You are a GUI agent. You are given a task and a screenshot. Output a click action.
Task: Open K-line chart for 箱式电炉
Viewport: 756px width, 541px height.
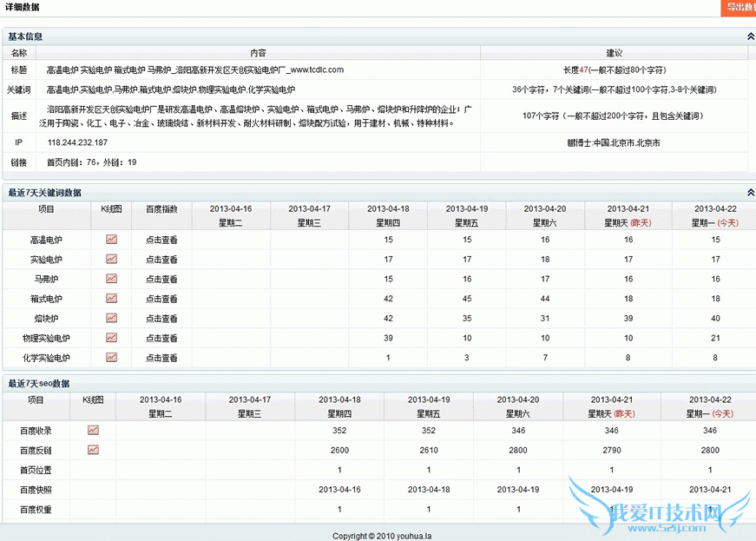(111, 299)
